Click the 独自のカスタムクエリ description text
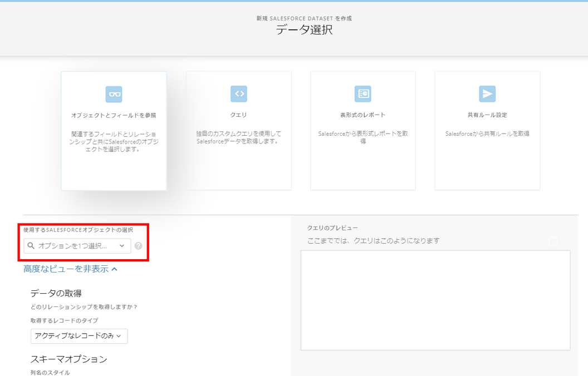Image resolution: width=588 pixels, height=376 pixels. [238, 137]
